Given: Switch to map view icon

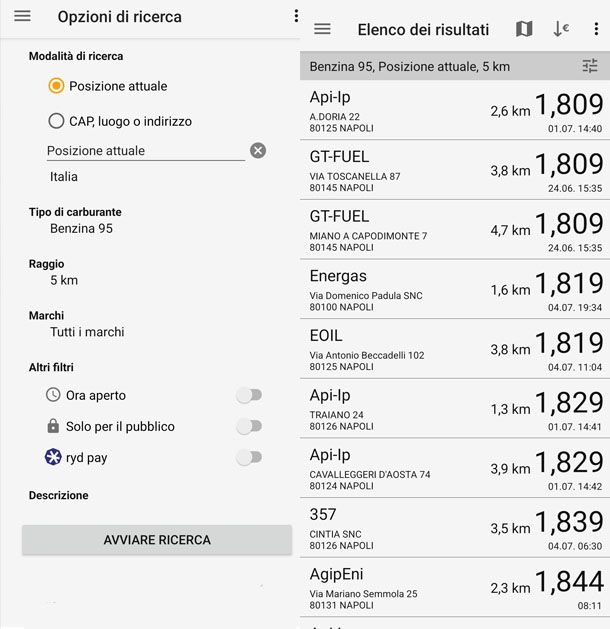Looking at the screenshot, I should [x=524, y=29].
